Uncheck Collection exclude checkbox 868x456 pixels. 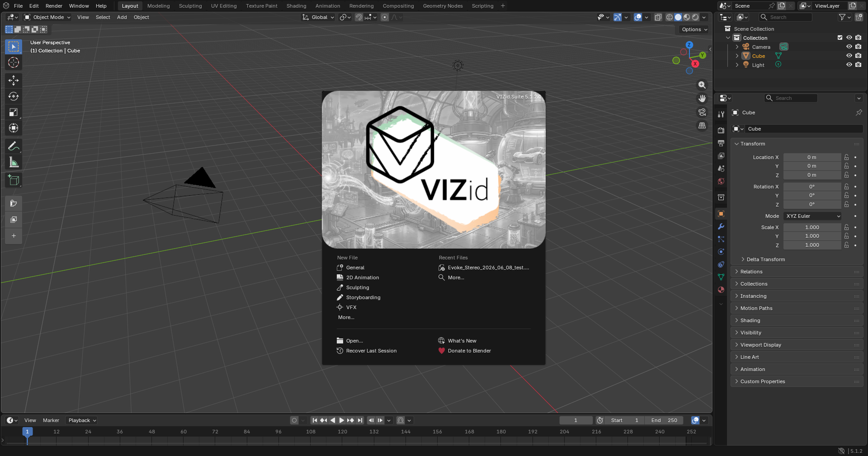tap(840, 38)
